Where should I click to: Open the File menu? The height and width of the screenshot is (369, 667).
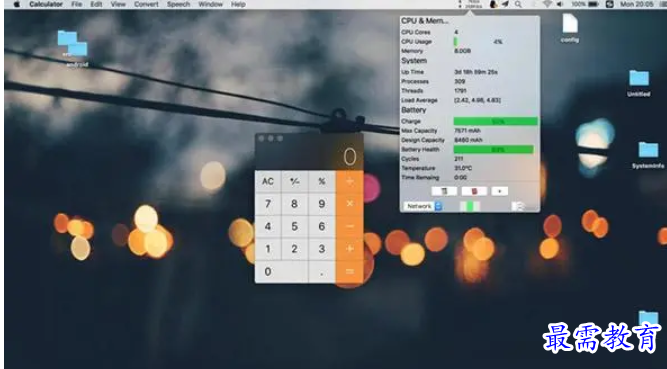pyautogui.click(x=77, y=4)
